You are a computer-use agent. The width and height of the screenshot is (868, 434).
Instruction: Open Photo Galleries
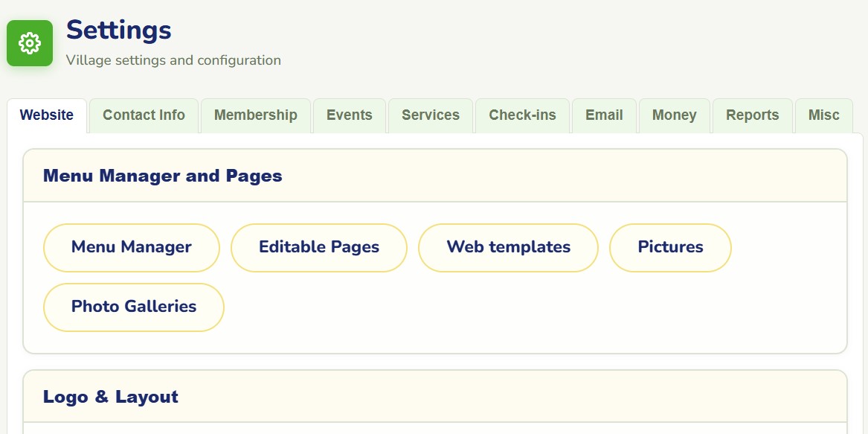[134, 307]
